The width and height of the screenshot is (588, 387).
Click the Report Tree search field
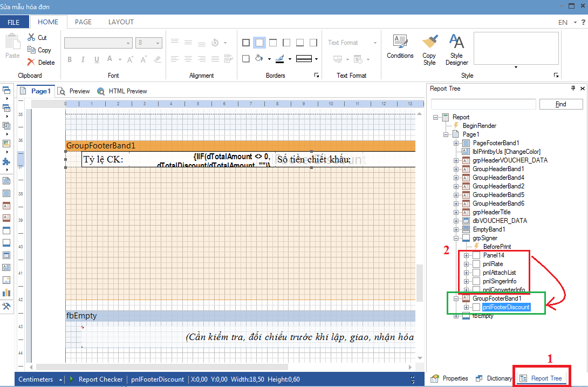click(483, 104)
